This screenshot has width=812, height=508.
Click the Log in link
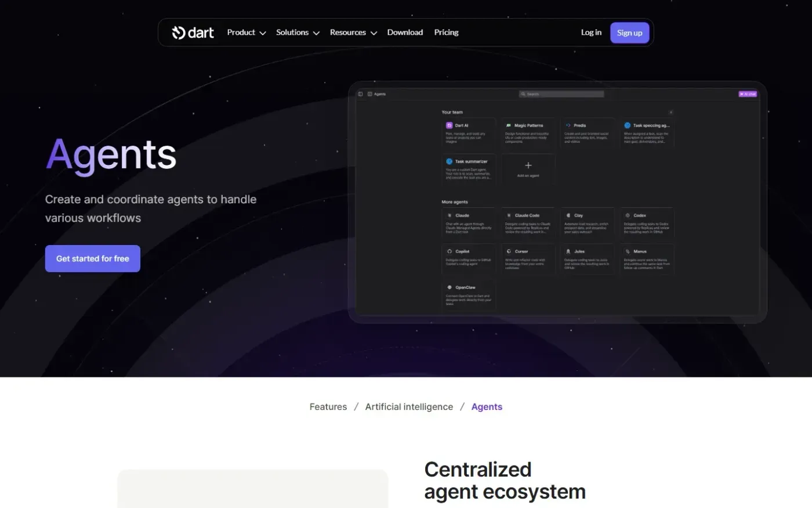click(x=591, y=33)
